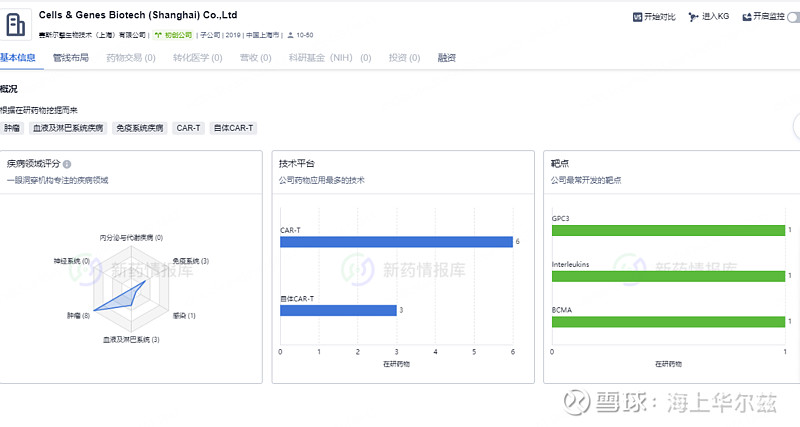Screen dimensions: 800x427
Task: Click the 血液及淋巴系统疾病 tag
Action: [68, 128]
